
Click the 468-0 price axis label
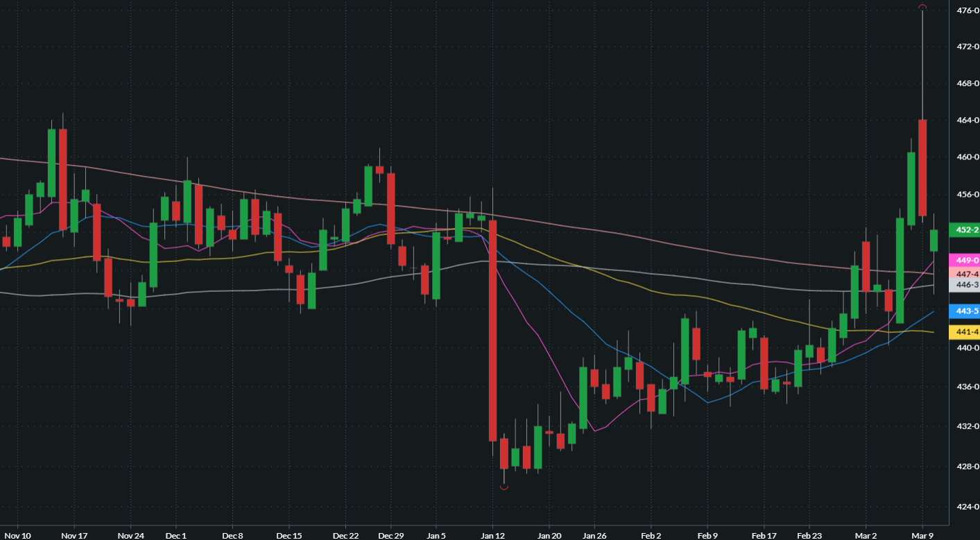click(967, 83)
